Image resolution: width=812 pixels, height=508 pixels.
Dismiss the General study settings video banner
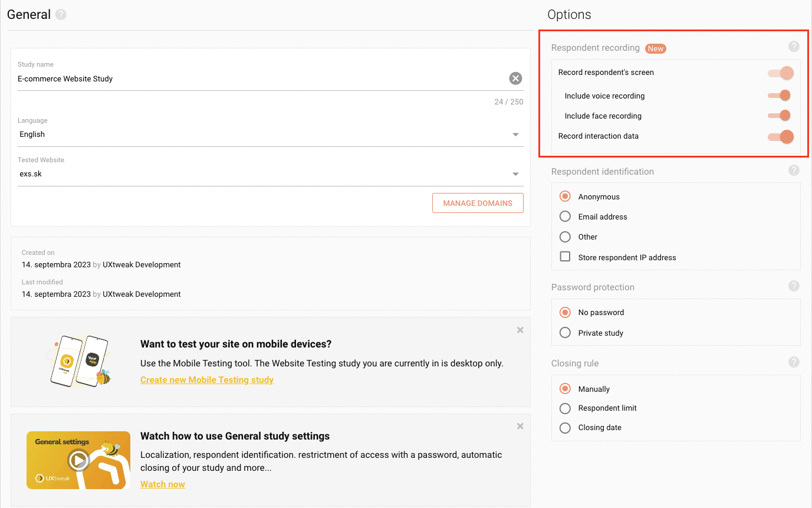tap(520, 426)
